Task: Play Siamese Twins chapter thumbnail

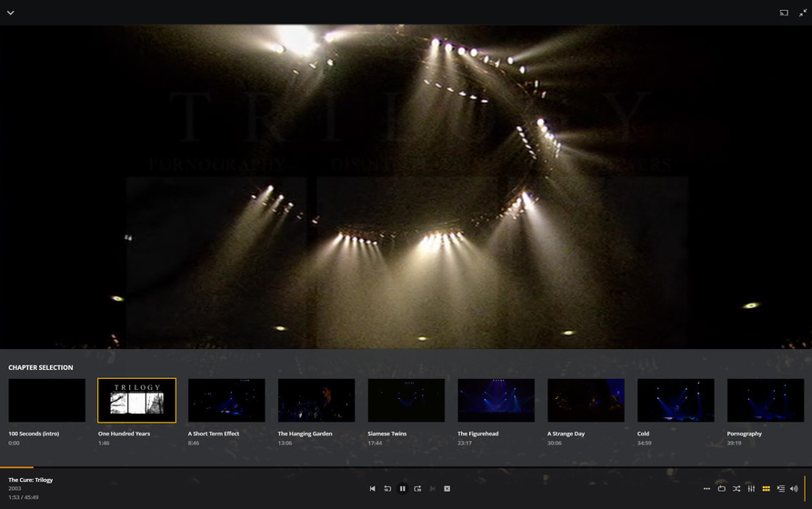Action: pyautogui.click(x=406, y=400)
